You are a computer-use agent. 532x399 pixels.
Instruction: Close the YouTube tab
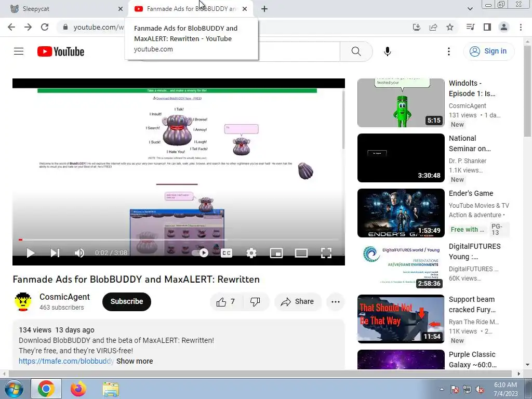(x=245, y=9)
